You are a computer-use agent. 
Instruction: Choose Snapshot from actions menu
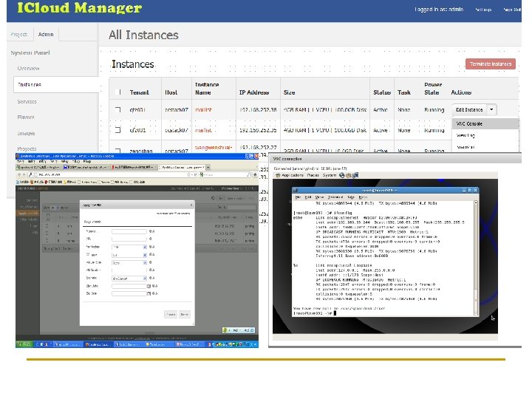pyautogui.click(x=465, y=147)
